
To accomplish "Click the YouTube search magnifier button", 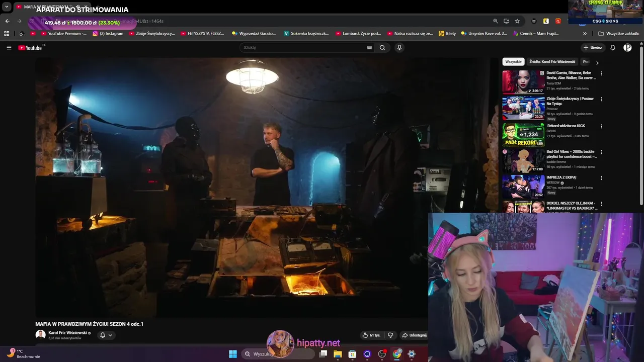I will pyautogui.click(x=382, y=48).
